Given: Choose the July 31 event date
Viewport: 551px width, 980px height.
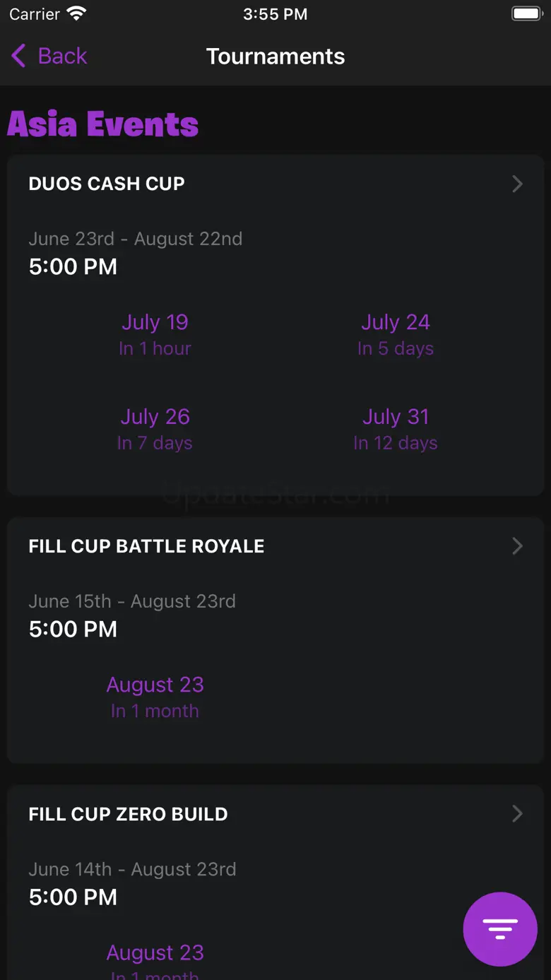Looking at the screenshot, I should point(396,429).
